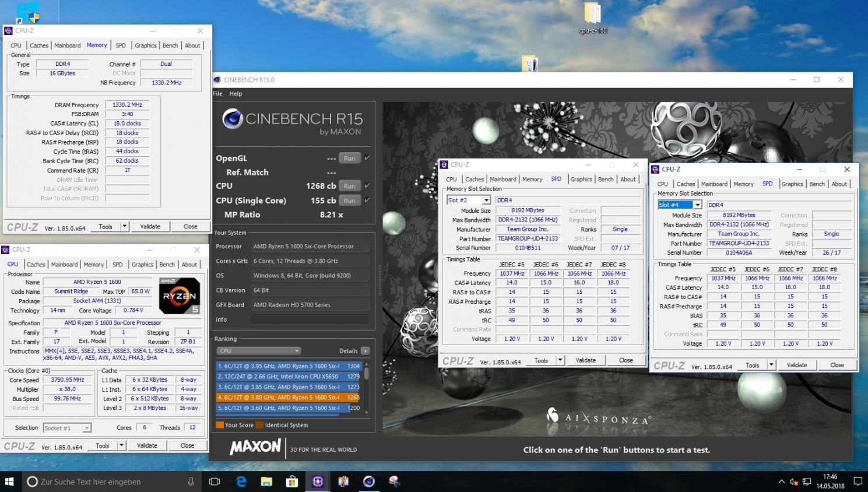Image resolution: width=868 pixels, height=492 pixels.
Task: Open the network tray icon
Action: 807,482
